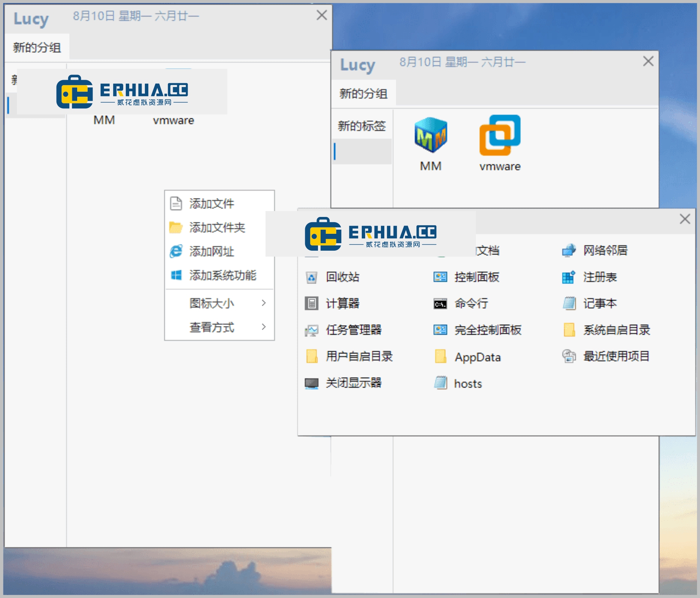Open the 查看方式 menu item
Viewport: 700px width, 598px height.
[x=219, y=327]
